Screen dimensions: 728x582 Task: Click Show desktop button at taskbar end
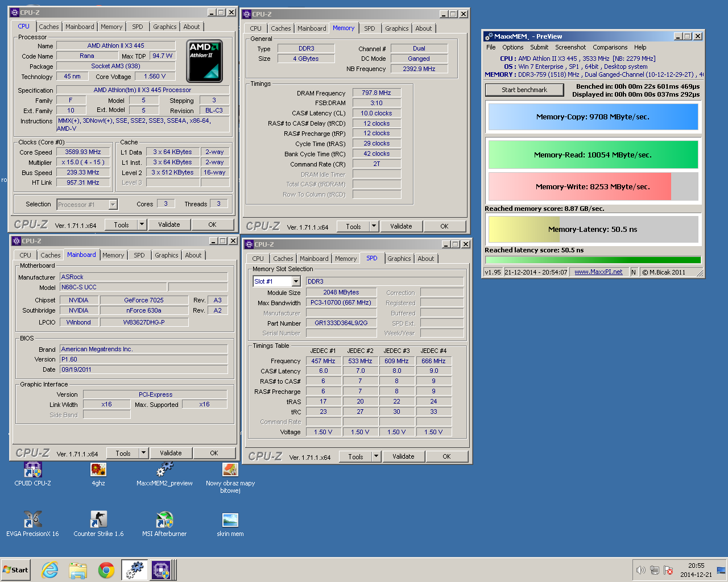tap(721, 570)
